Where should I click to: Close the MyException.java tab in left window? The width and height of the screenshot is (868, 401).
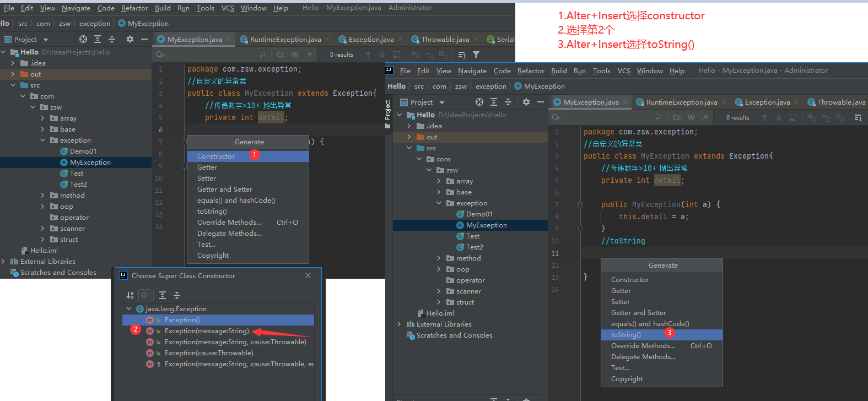tap(229, 39)
